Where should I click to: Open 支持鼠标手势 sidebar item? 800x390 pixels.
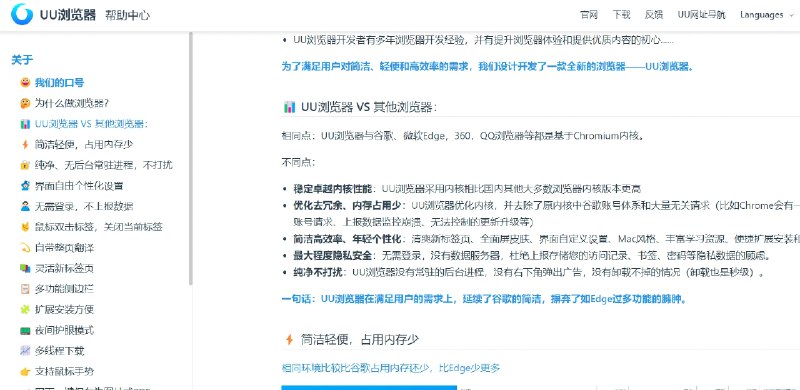click(64, 371)
